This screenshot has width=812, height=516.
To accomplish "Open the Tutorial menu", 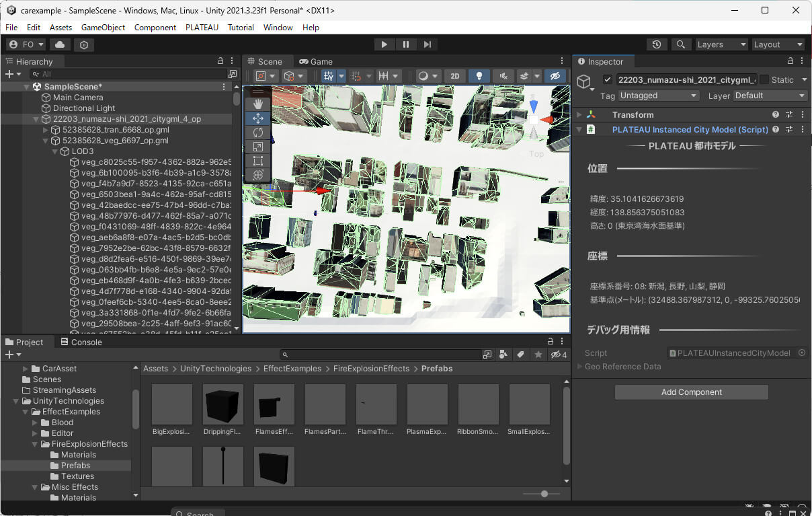I will 241,28.
